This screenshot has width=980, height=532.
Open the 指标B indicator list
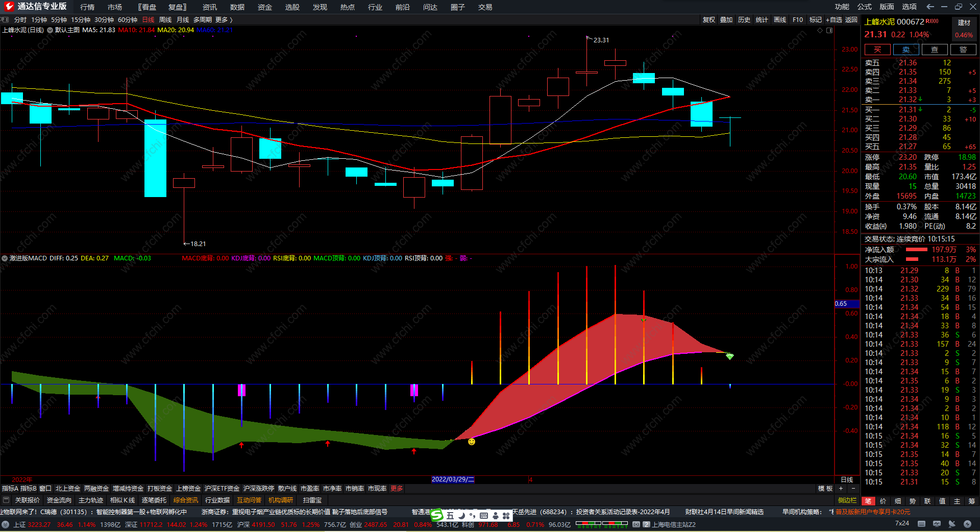28,489
